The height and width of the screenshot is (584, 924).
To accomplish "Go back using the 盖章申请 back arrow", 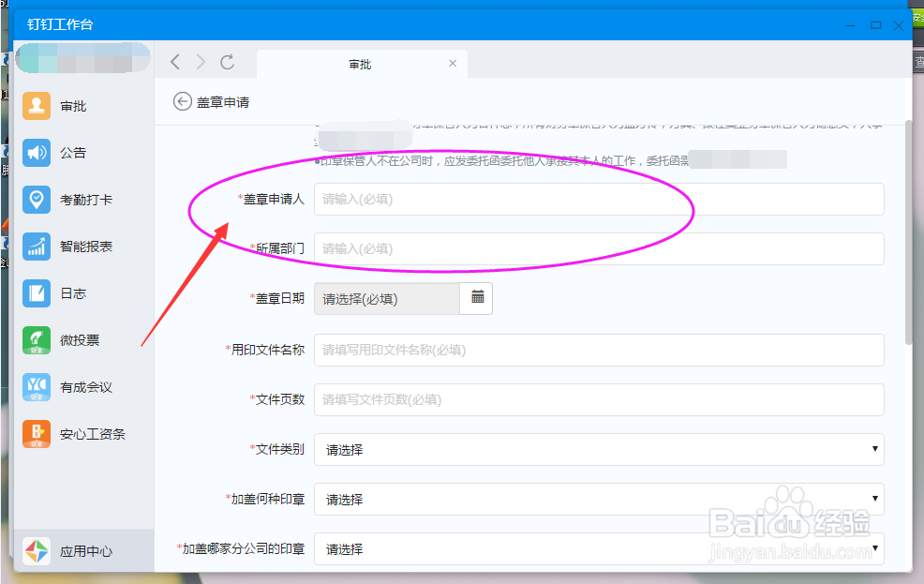I will coord(182,101).
